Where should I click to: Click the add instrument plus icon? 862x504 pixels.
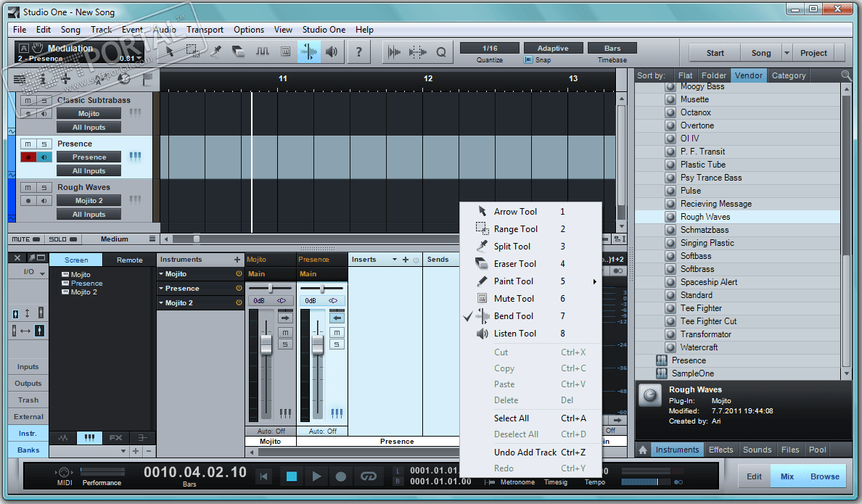[237, 260]
